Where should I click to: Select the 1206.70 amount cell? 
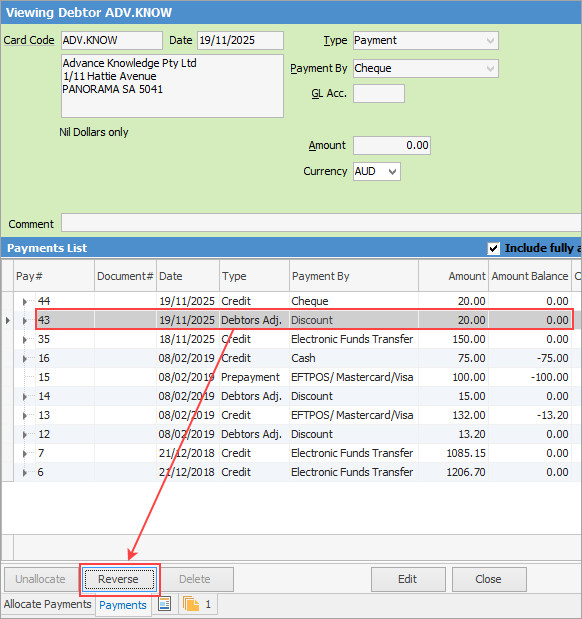tap(453, 472)
